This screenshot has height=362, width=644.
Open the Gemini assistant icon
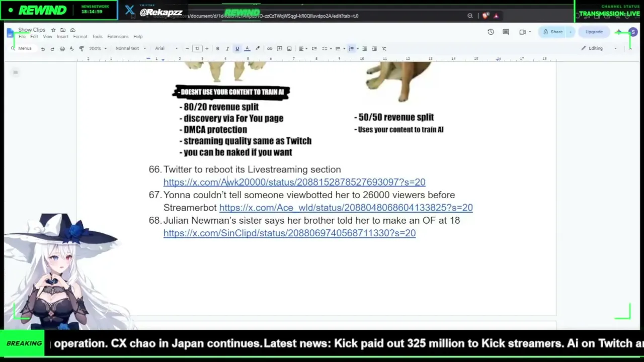619,32
